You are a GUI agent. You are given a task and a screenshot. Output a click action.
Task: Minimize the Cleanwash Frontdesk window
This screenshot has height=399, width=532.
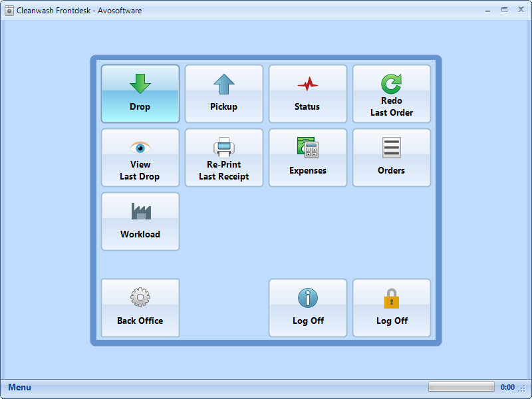click(x=488, y=9)
